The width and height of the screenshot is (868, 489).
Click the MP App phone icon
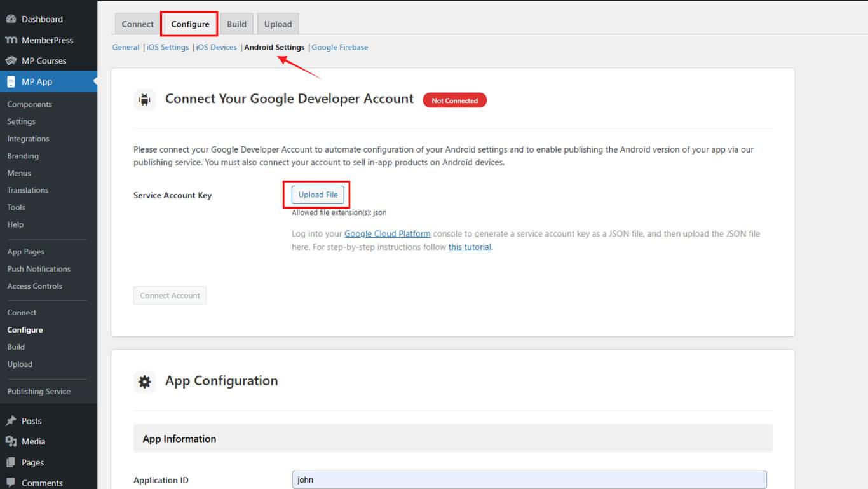(11, 82)
